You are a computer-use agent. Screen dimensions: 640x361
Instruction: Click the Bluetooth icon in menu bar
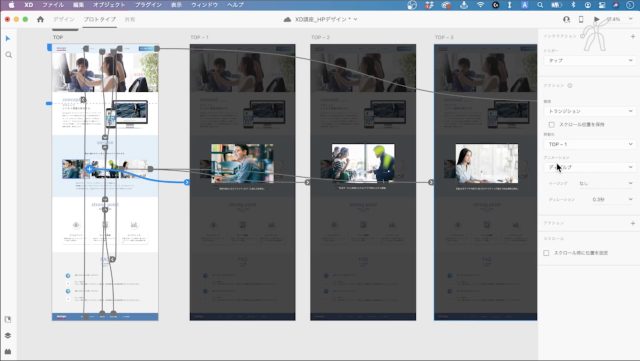coord(573,5)
